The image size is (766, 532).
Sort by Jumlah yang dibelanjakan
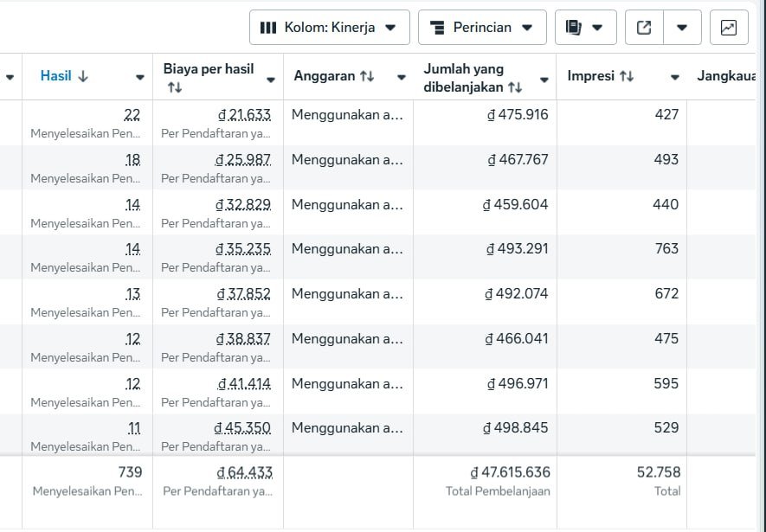click(514, 87)
